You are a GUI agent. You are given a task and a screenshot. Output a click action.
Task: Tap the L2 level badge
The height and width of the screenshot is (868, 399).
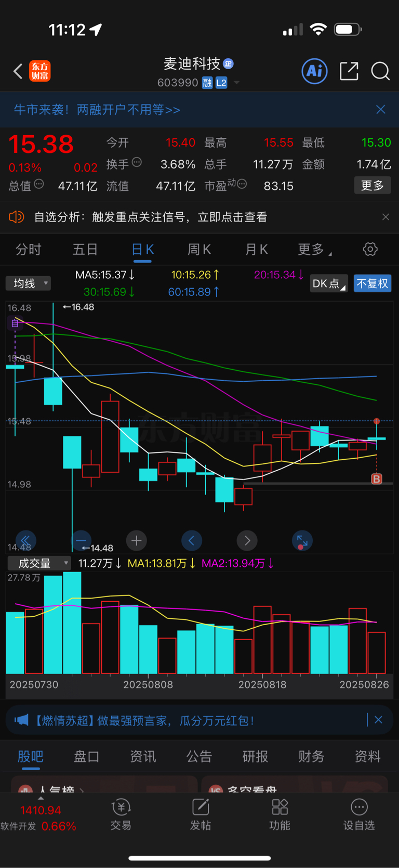click(x=221, y=83)
